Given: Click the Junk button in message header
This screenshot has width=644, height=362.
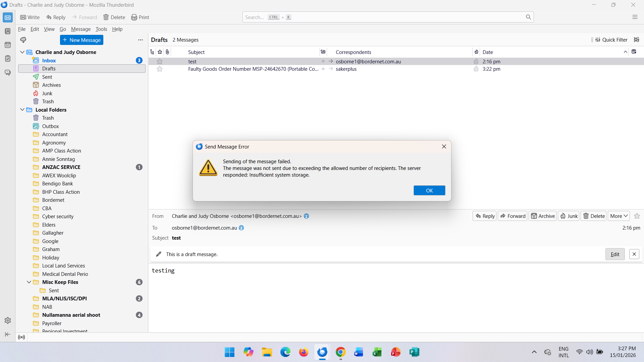Looking at the screenshot, I should coord(569,216).
